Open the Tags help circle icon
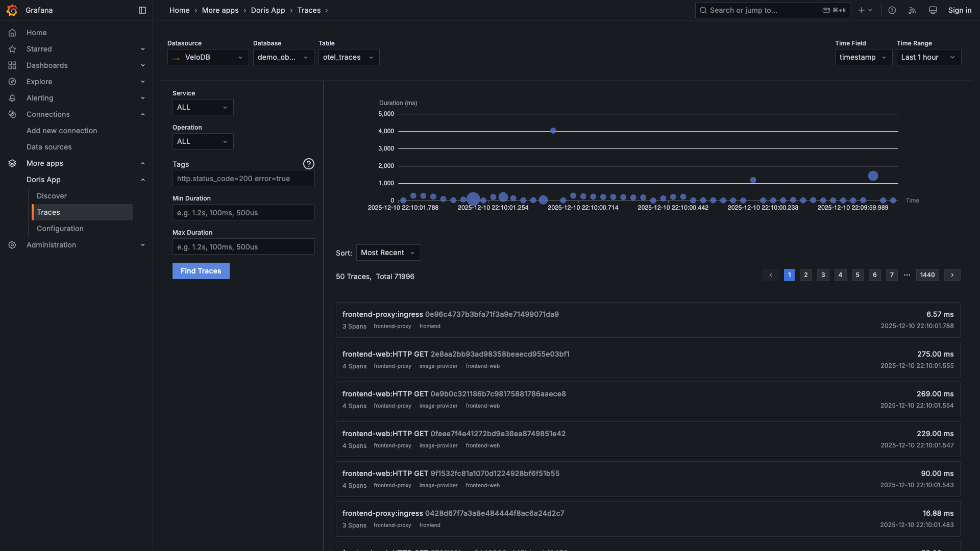This screenshot has width=980, height=551. coord(308,164)
